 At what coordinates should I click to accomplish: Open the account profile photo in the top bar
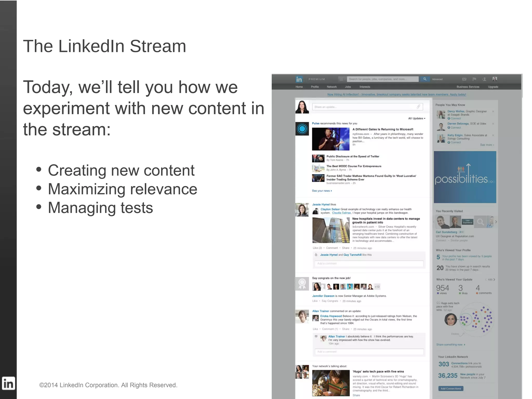pos(495,79)
